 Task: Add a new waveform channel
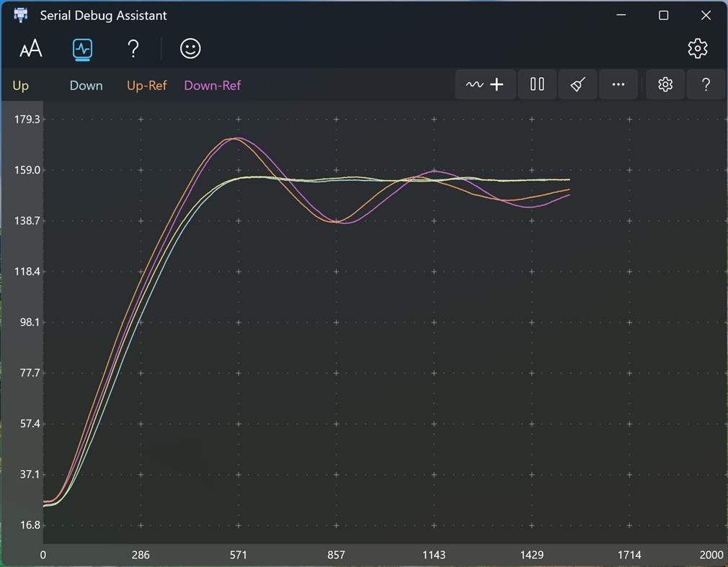pyautogui.click(x=485, y=84)
